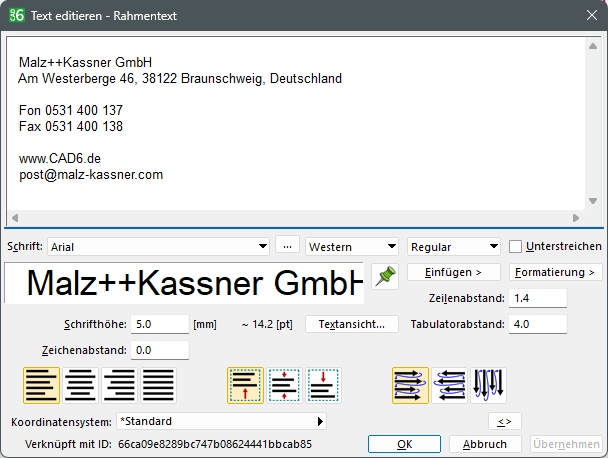Click the text editor scroll-down arrow
The image size is (608, 458).
[x=592, y=201]
